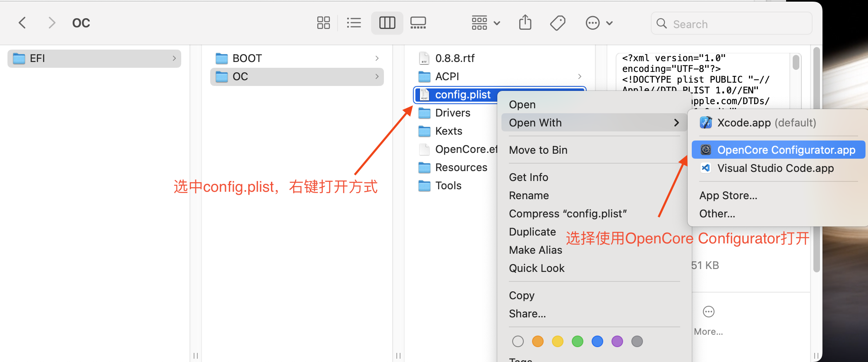Expand the Open With submenu arrow
The image size is (868, 362).
click(676, 123)
